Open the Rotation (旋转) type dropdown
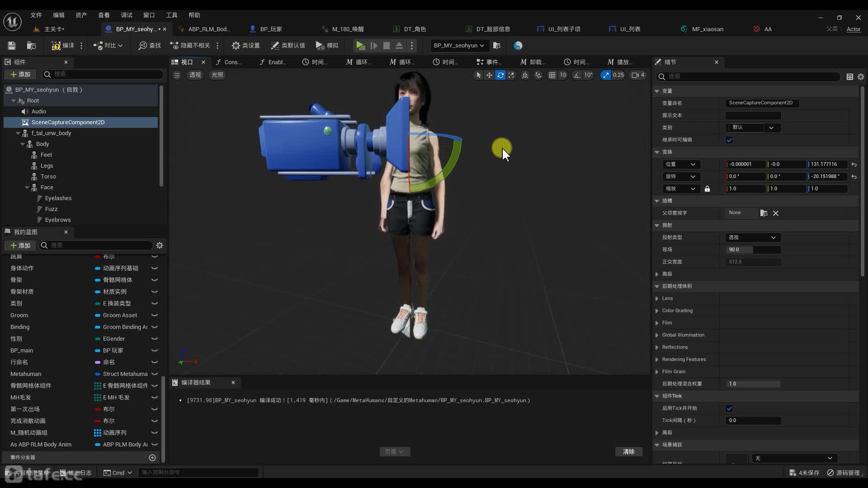The width and height of the screenshot is (868, 488). (680, 177)
